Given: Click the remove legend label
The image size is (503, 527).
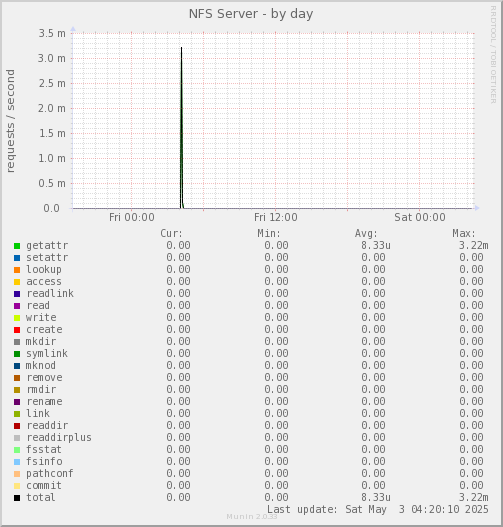Looking at the screenshot, I should (x=44, y=378).
